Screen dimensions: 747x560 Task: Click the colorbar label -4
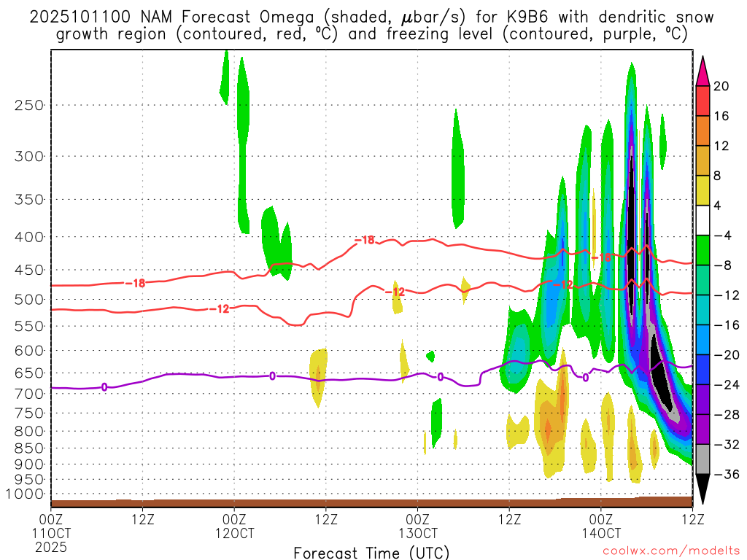tap(723, 236)
